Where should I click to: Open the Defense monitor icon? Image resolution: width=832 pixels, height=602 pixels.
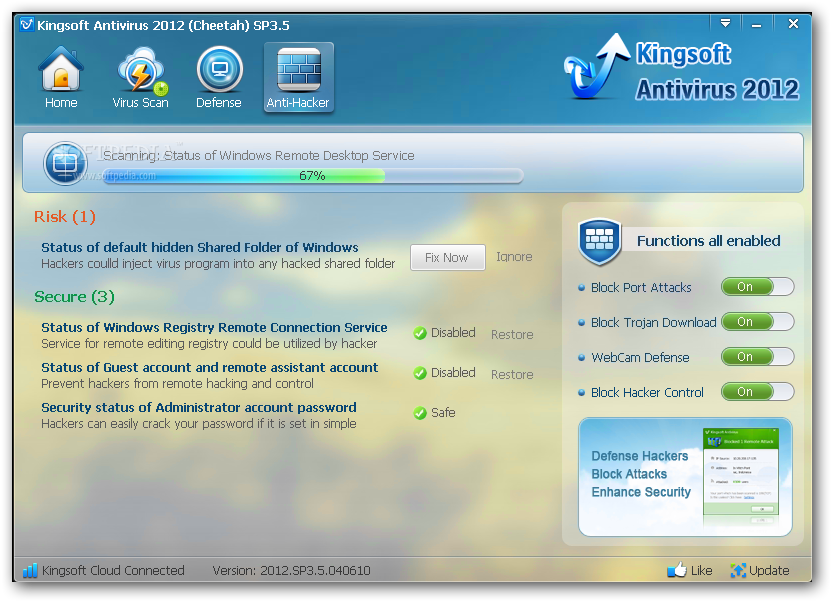[x=220, y=69]
